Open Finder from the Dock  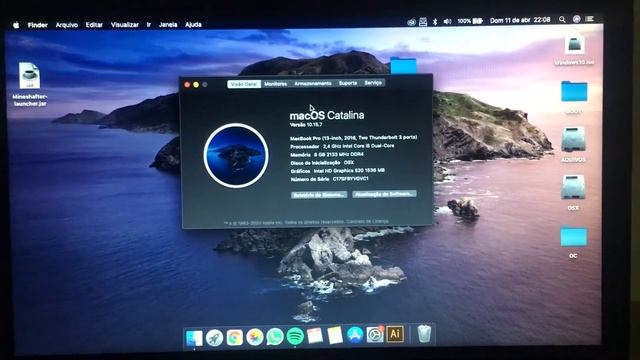[194, 338]
